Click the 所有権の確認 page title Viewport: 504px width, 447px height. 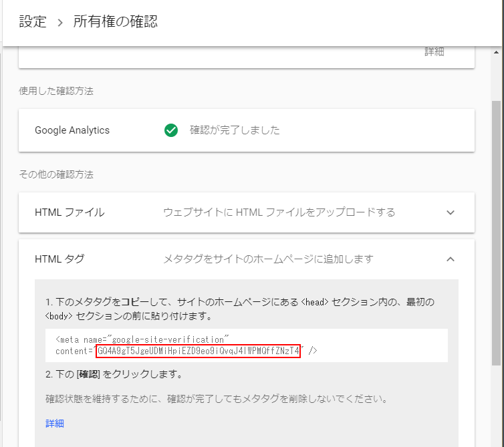pyautogui.click(x=115, y=22)
